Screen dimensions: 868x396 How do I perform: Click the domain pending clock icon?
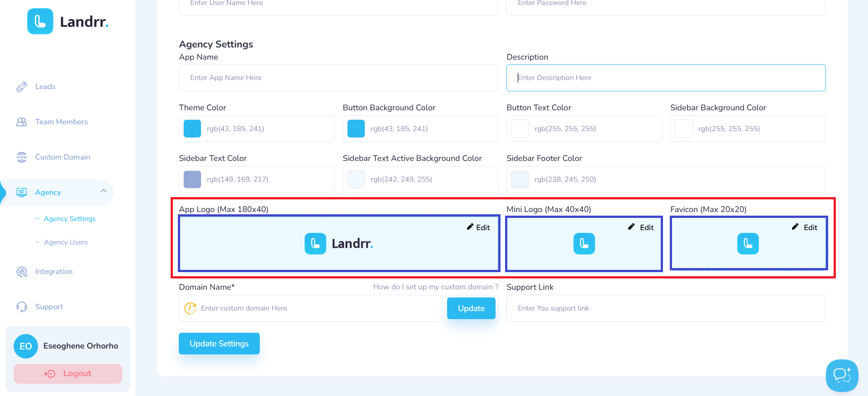point(190,308)
